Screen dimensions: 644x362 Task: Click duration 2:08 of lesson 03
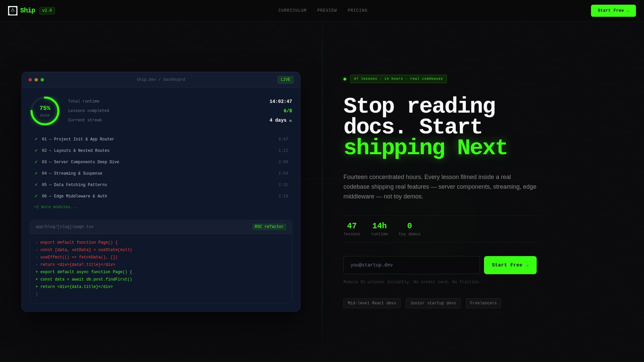(x=283, y=162)
